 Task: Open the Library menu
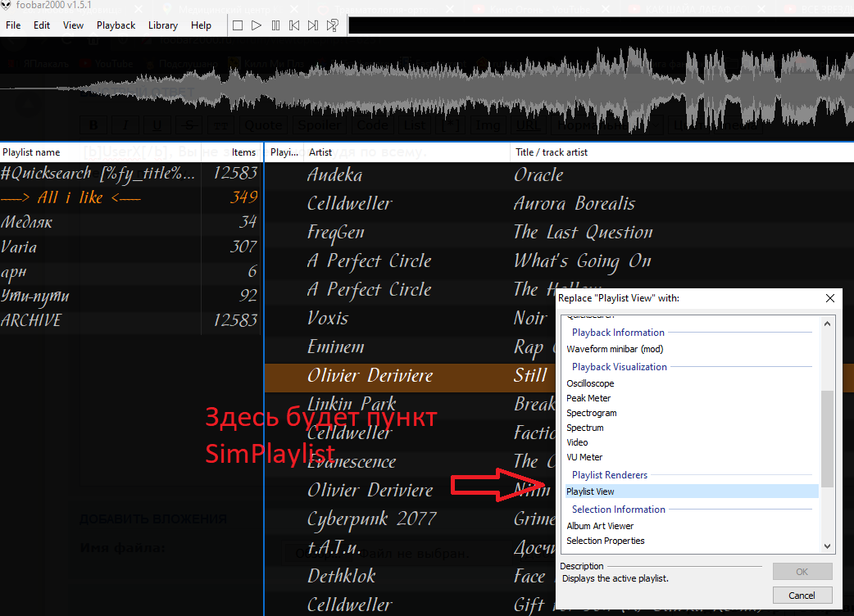[163, 25]
